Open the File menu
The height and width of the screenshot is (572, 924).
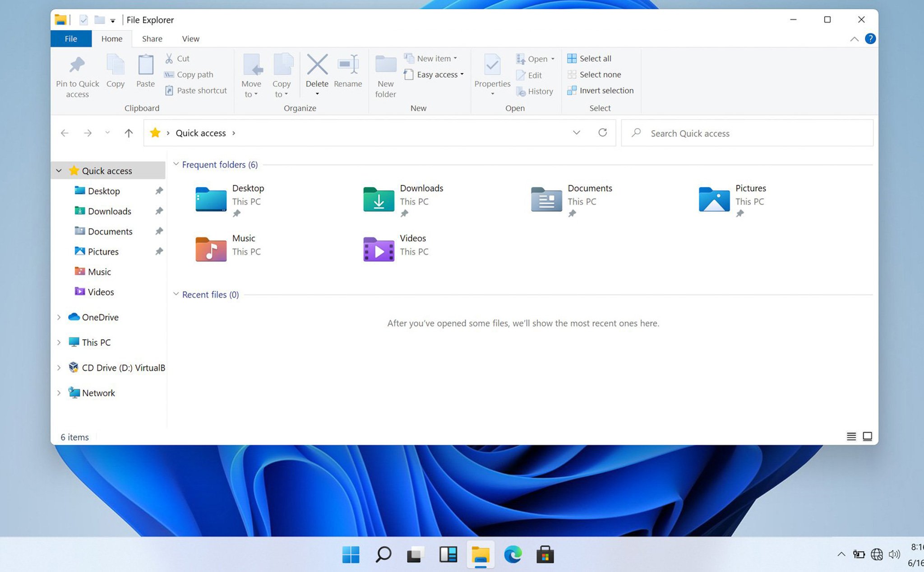71,38
